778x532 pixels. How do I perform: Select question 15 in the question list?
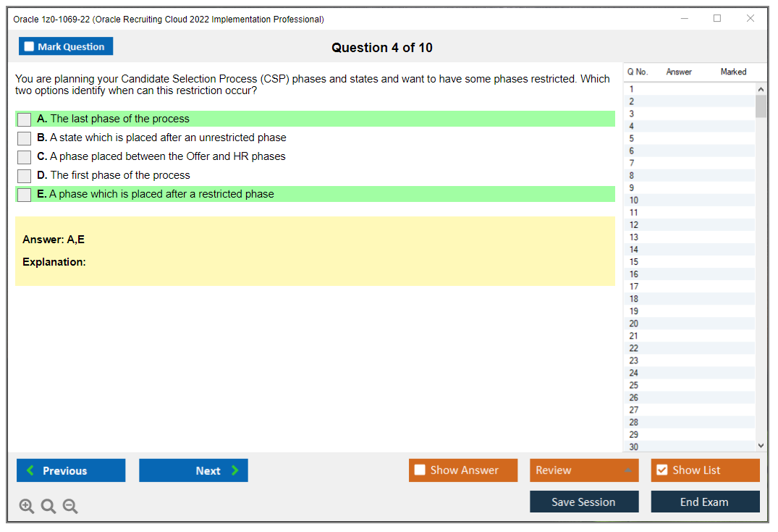[688, 261]
